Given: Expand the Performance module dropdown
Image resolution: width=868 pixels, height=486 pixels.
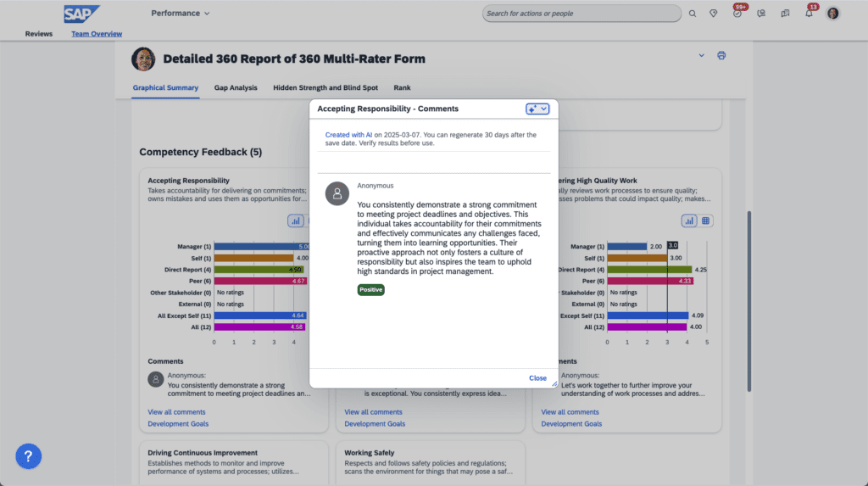Looking at the screenshot, I should coord(180,14).
